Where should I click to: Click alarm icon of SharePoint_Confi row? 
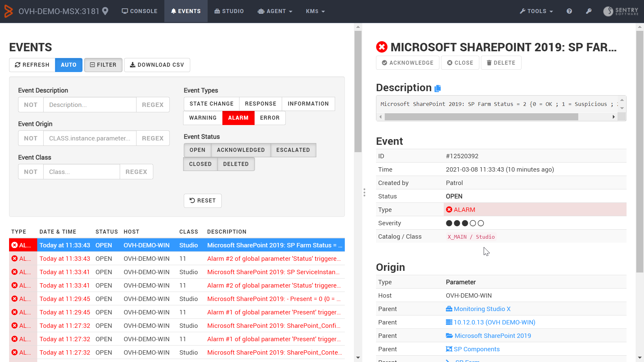[14, 325]
